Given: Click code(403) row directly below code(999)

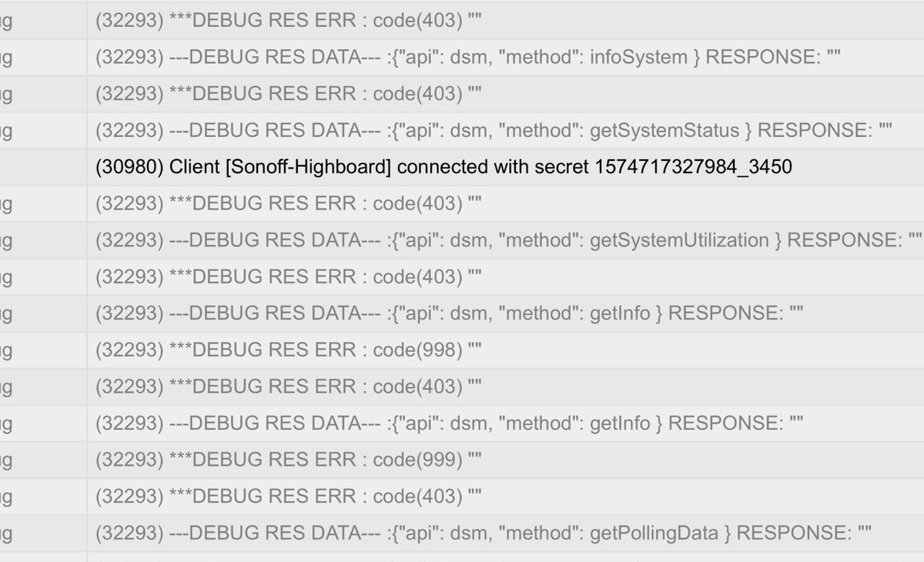Looking at the screenshot, I should [x=506, y=497].
